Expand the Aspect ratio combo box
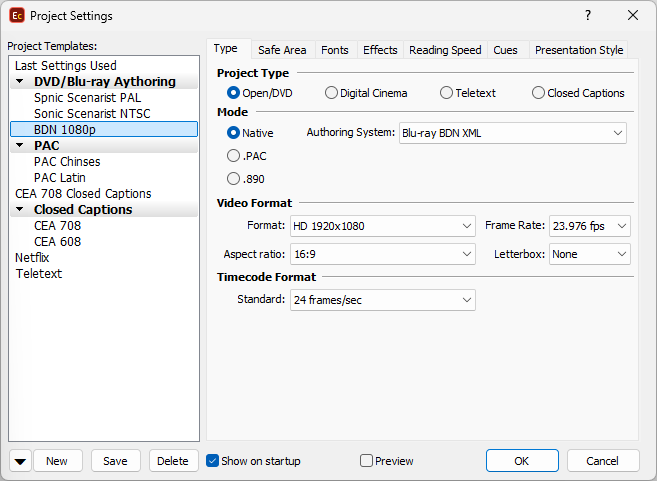Viewport: 657px width, 481px height. click(382, 254)
